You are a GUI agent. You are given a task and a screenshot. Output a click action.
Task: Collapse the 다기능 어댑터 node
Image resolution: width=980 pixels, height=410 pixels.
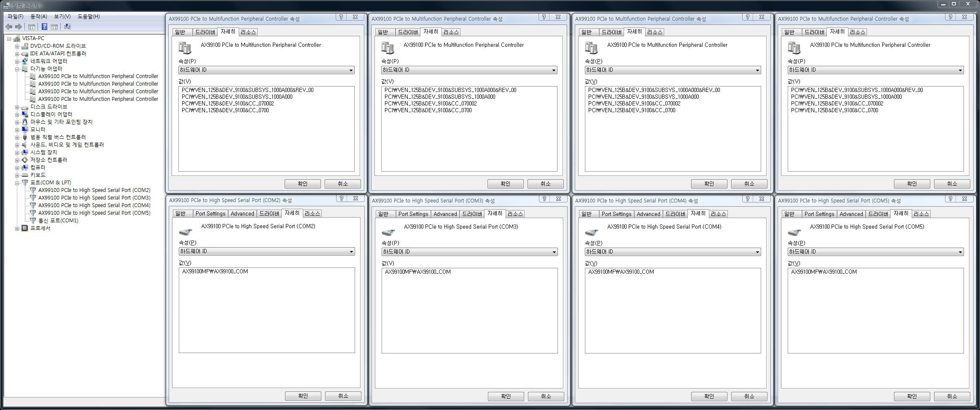17,69
